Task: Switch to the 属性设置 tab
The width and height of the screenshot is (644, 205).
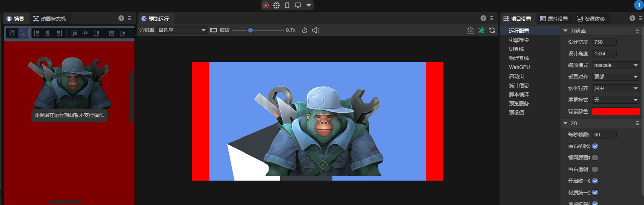Action: point(554,19)
